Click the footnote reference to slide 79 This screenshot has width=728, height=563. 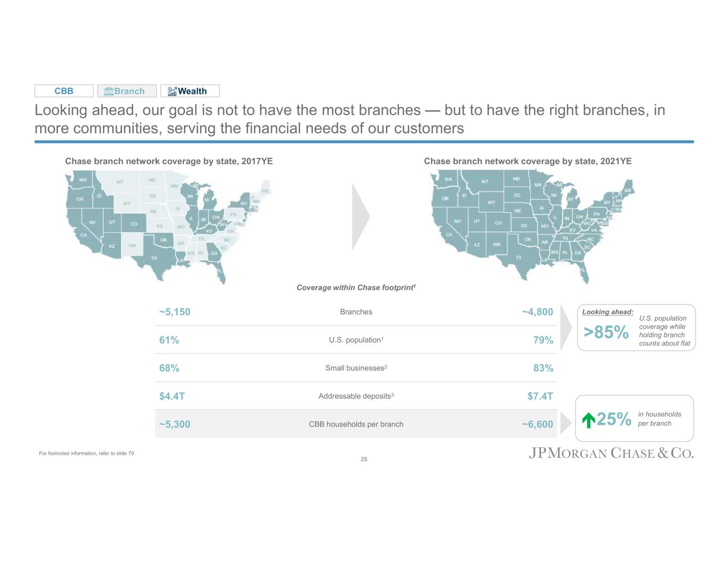pos(86,454)
